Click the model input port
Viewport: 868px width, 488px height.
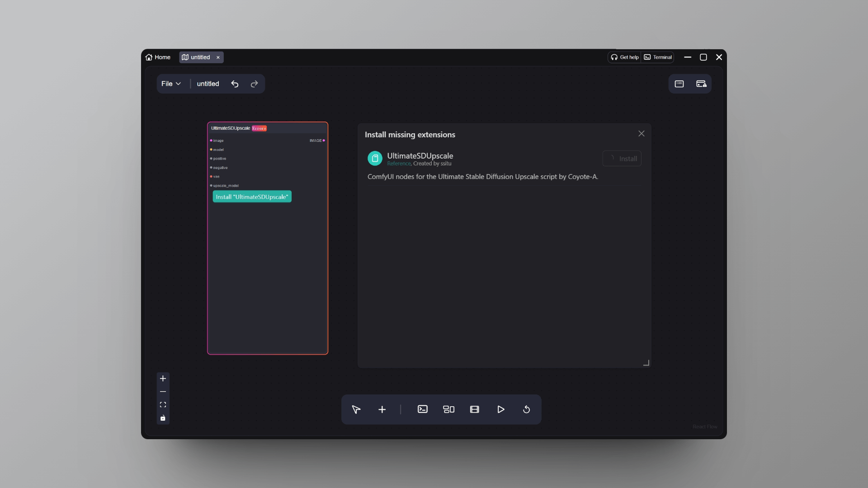(211, 150)
